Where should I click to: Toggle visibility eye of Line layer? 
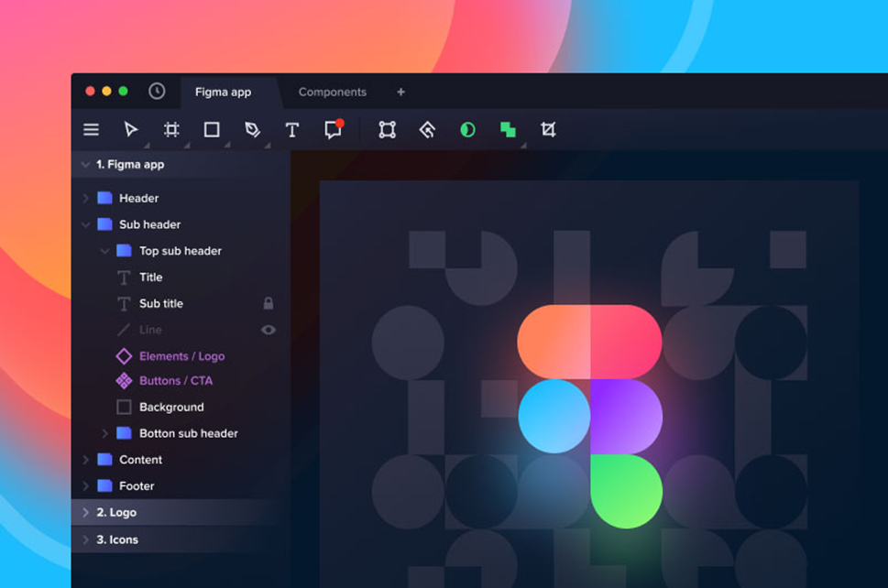click(x=269, y=330)
